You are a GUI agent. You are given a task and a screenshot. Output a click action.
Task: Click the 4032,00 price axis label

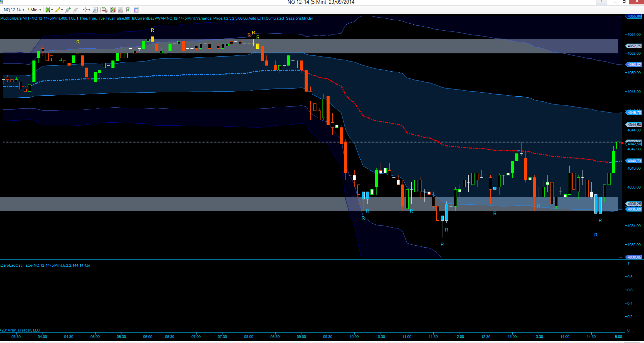point(634,245)
